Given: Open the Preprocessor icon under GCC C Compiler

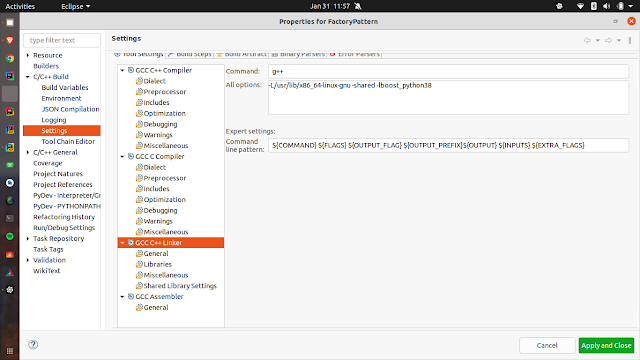Looking at the screenshot, I should tap(139, 178).
